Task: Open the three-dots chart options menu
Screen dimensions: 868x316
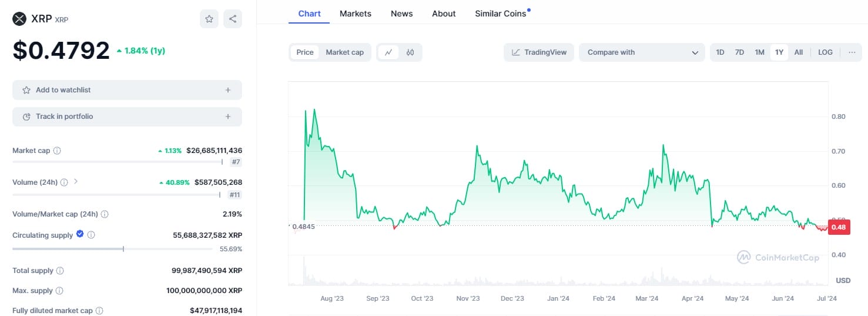Action: (852, 52)
